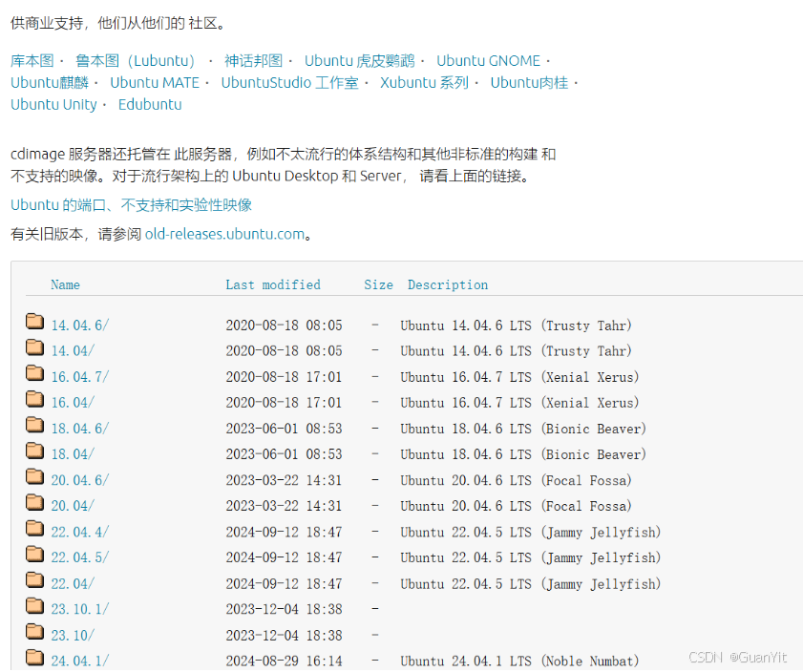Screen dimensions: 803x672
Task: Click the folder icon beside 24.04.1/
Action: (x=34, y=658)
